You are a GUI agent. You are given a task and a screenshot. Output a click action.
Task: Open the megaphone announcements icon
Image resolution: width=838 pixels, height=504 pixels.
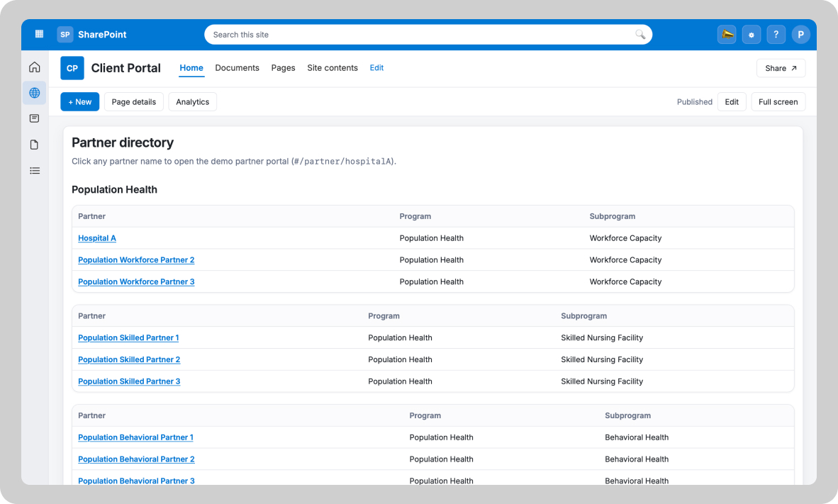click(727, 35)
